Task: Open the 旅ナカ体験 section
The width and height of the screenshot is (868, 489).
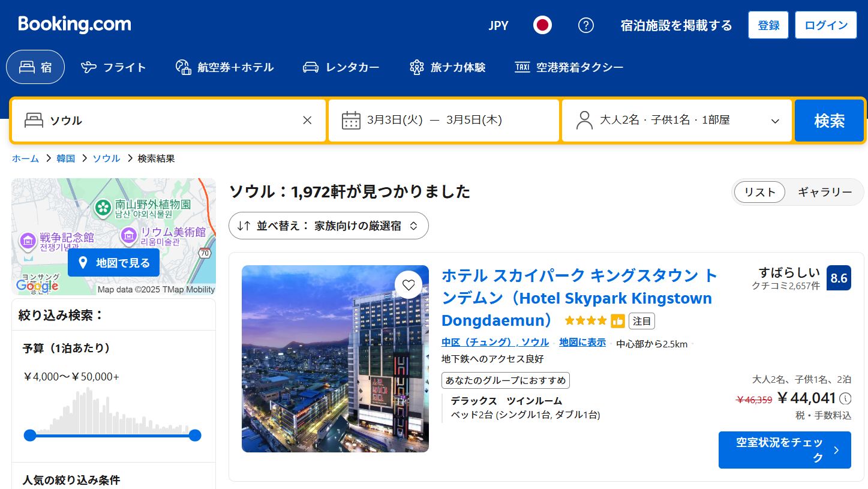Action: pos(416,67)
